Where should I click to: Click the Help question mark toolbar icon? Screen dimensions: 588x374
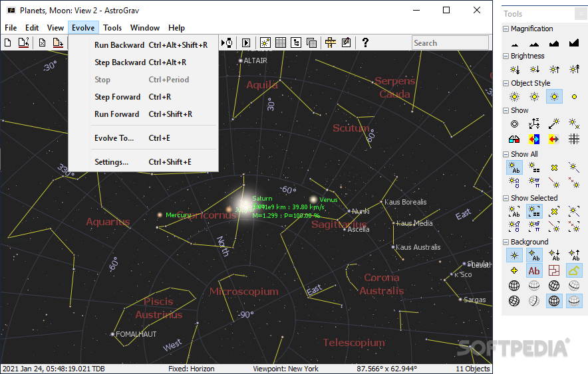pyautogui.click(x=365, y=43)
